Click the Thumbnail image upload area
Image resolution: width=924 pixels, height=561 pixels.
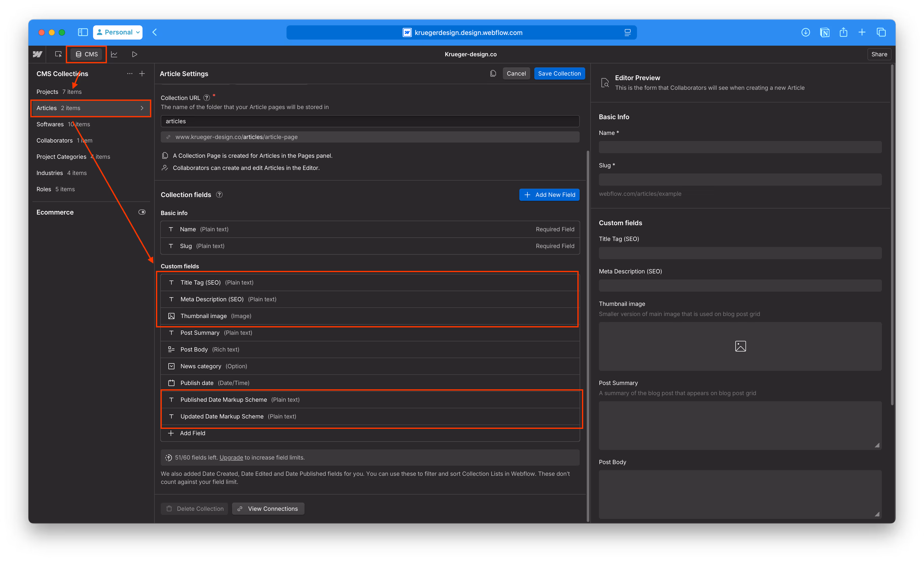point(740,346)
